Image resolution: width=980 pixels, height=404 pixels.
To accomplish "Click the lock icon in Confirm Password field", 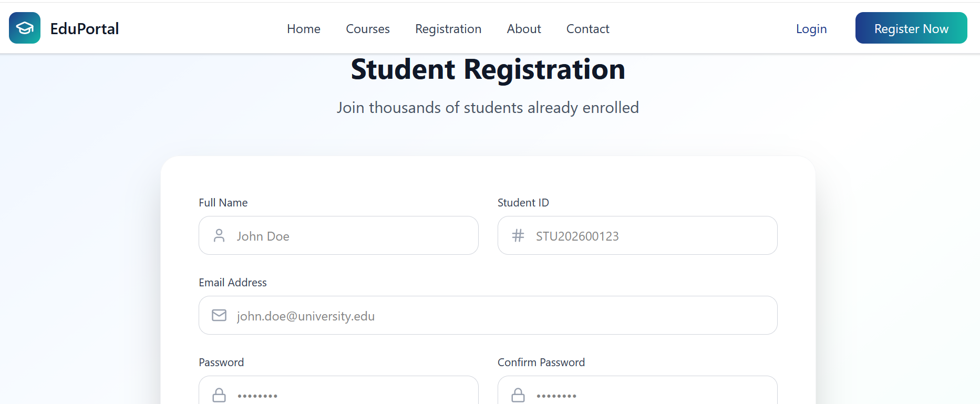I will (518, 395).
